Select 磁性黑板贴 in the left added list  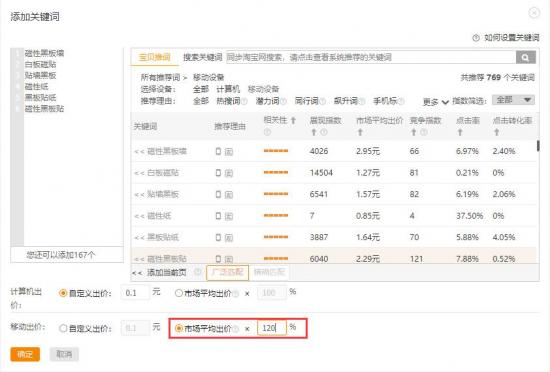[x=44, y=109]
